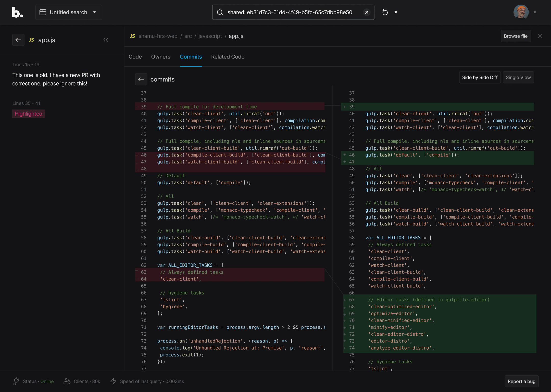The image size is (551, 392).
Task: Click the Speed of last query text
Action: (x=152, y=381)
